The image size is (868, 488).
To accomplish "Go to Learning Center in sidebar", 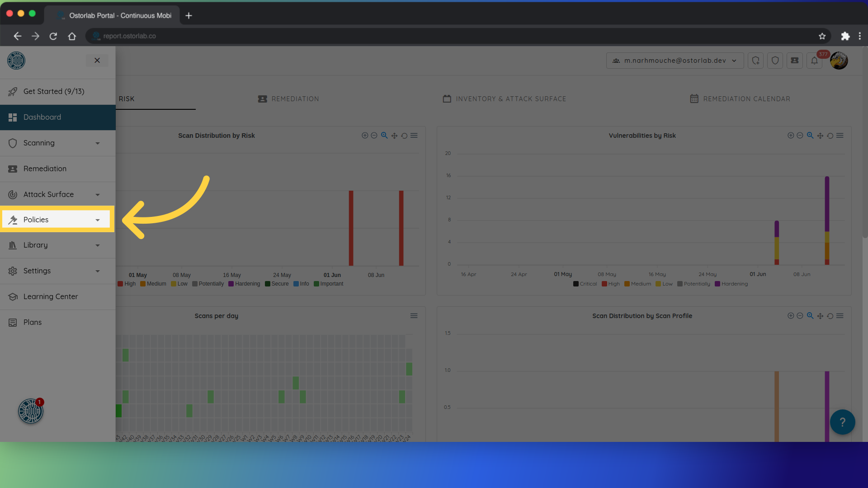I will point(50,296).
